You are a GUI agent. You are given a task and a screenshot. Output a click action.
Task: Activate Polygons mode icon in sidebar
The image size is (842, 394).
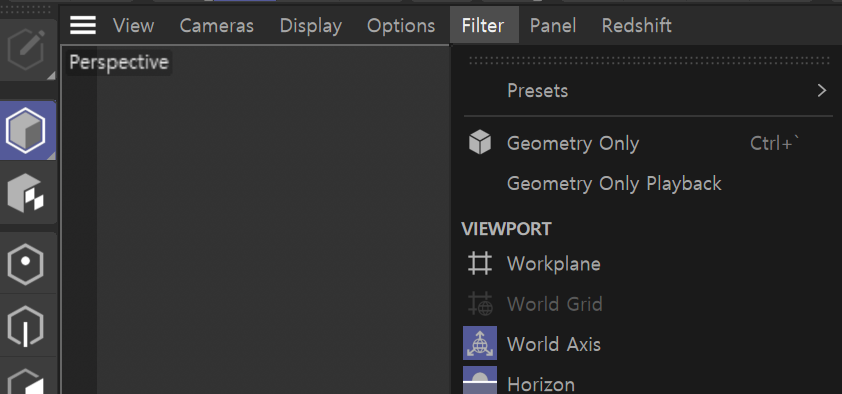pos(26,378)
